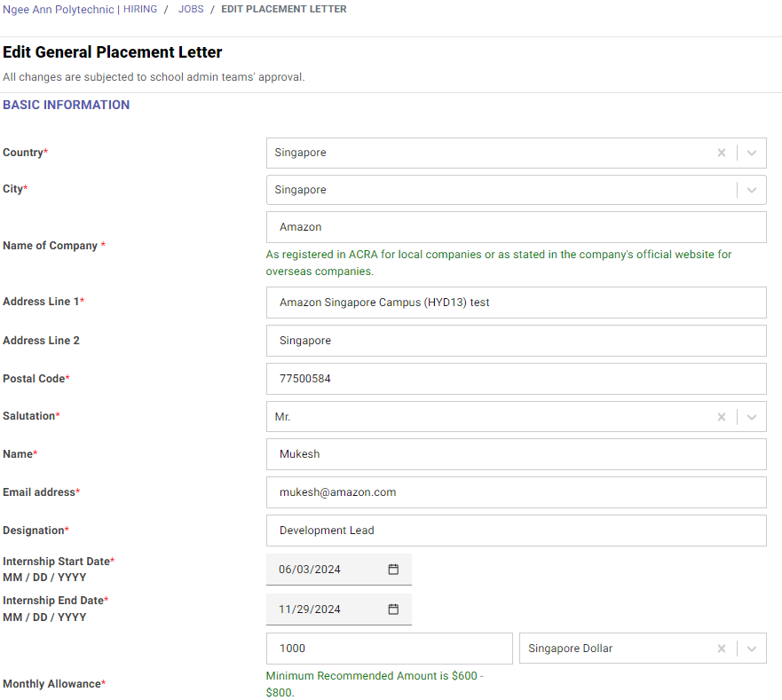Viewport: 782px width, 700px height.
Task: Clear the Singapore Dollar currency X icon
Action: tap(722, 649)
